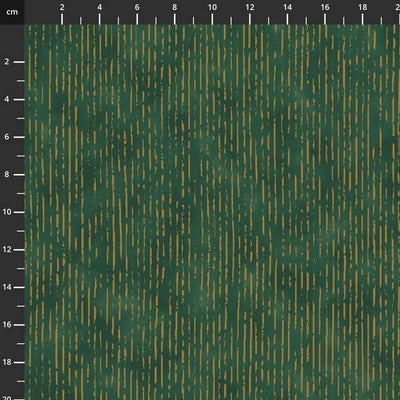This screenshot has height=400, width=400.
Task: Click the cm unit label in corner
Action: [12, 12]
